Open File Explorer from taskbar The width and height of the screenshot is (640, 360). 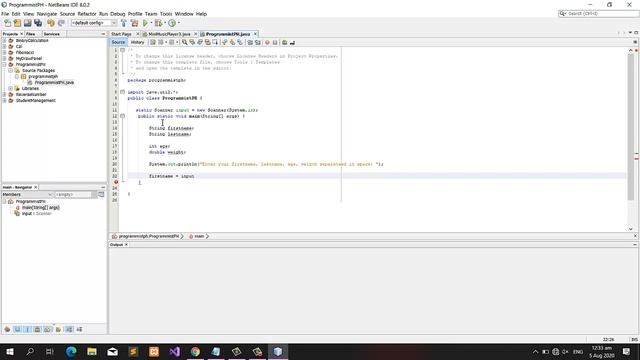point(92,351)
